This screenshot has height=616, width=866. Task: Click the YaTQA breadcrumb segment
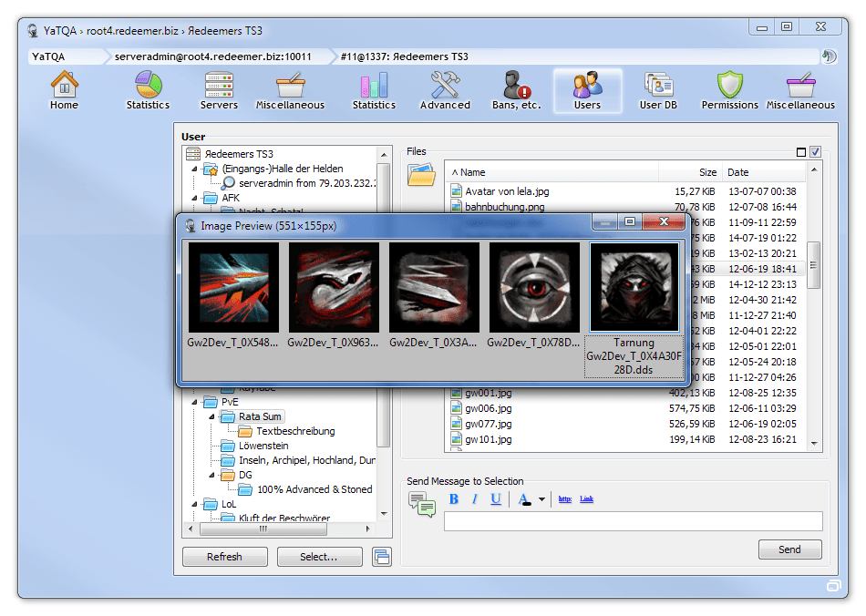point(48,56)
